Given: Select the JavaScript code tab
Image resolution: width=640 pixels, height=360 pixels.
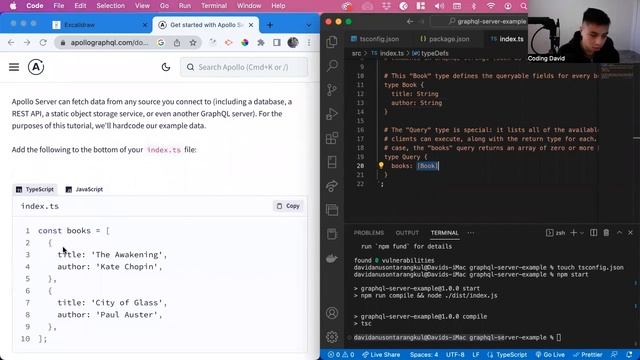Looking at the screenshot, I should click(84, 189).
